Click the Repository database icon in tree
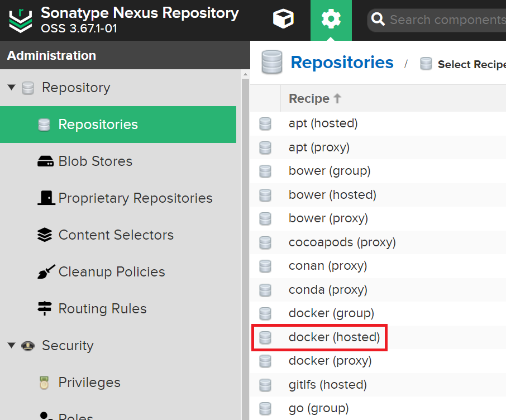The height and width of the screenshot is (420, 506). (x=28, y=88)
